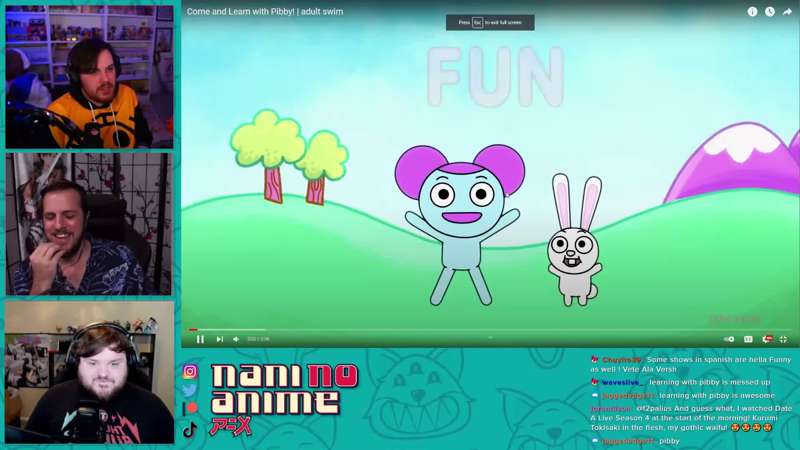Click the Nani No Anime logo
Image resolution: width=800 pixels, height=450 pixels.
[284, 399]
